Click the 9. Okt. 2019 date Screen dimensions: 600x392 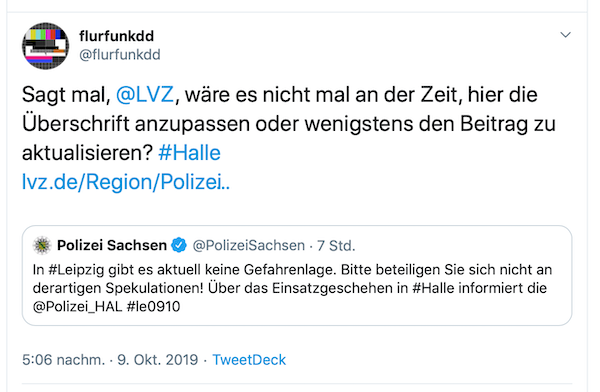pyautogui.click(x=158, y=360)
